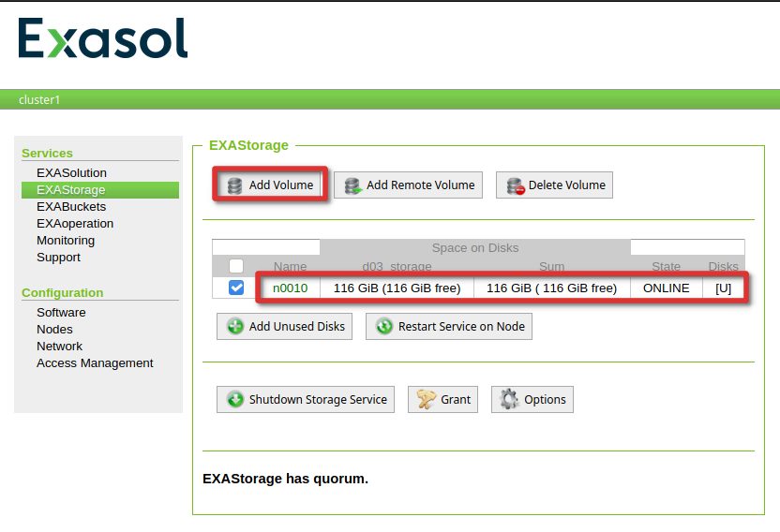The height and width of the screenshot is (532, 780).
Task: Click the Exasol logo
Action: click(103, 37)
